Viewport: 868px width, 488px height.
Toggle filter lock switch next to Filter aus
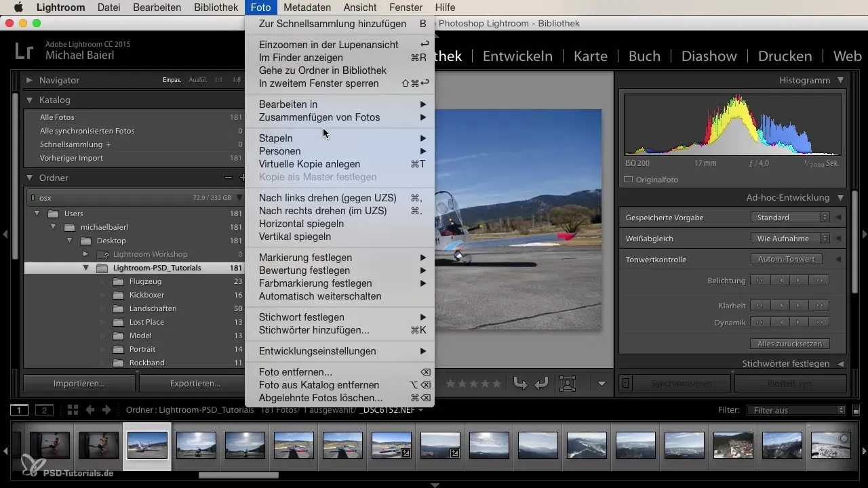click(x=856, y=410)
